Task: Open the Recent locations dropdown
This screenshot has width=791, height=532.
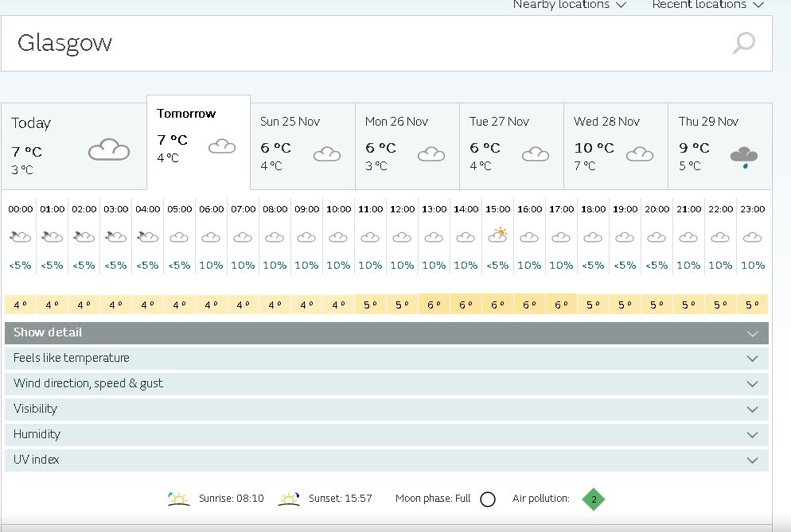Action: [x=707, y=5]
